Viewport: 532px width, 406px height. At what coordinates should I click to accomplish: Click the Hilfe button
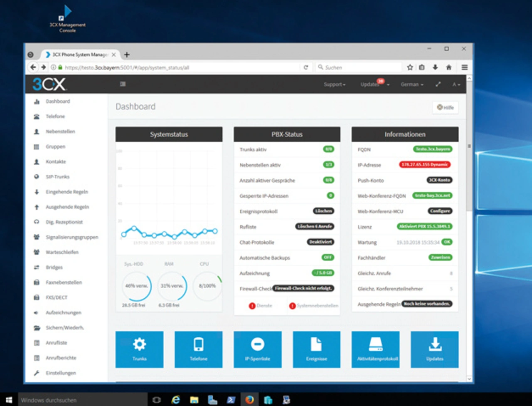pos(446,107)
